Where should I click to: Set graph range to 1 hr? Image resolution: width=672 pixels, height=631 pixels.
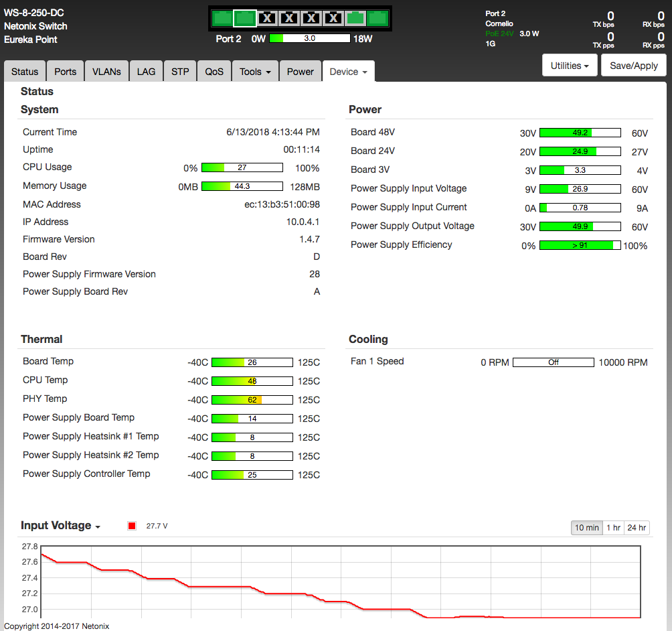coord(613,528)
